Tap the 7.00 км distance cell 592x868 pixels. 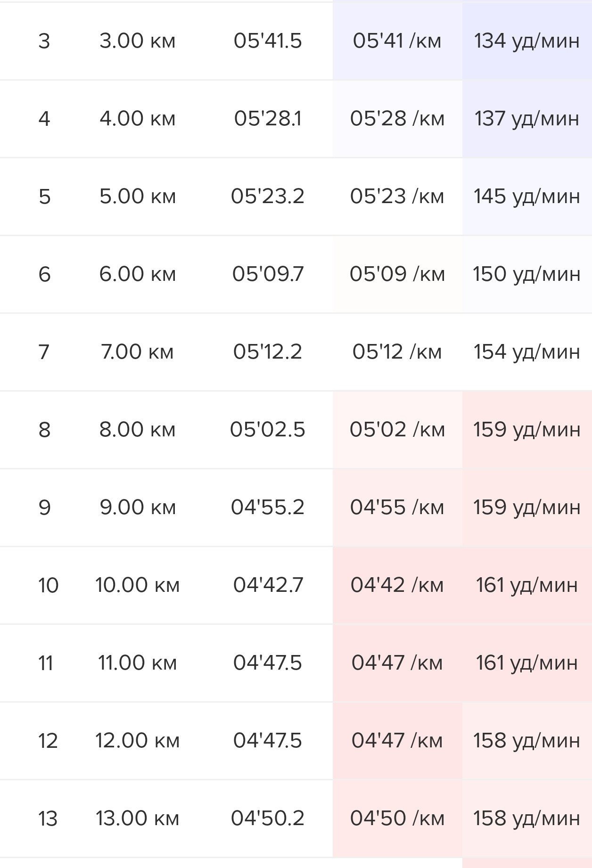(x=137, y=352)
